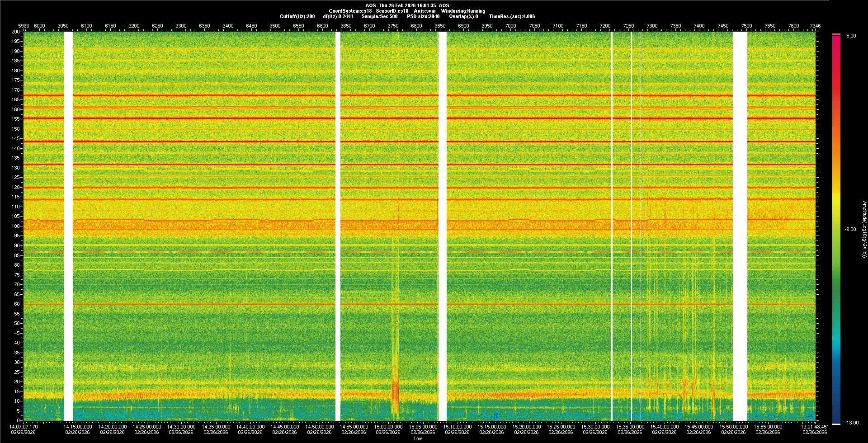Click the Time label below the x-axis
868x443 pixels.
click(x=418, y=438)
